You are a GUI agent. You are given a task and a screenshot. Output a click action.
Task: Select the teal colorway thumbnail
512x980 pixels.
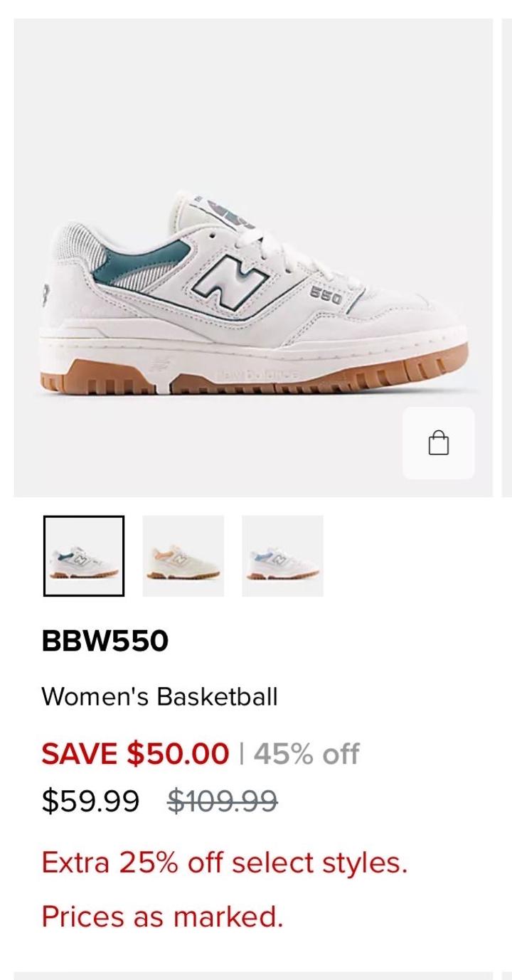point(84,555)
